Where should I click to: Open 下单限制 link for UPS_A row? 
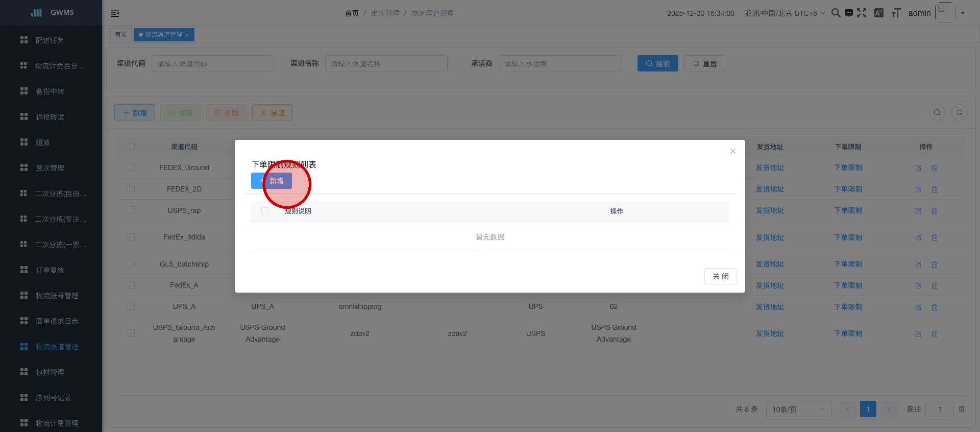[x=848, y=307]
